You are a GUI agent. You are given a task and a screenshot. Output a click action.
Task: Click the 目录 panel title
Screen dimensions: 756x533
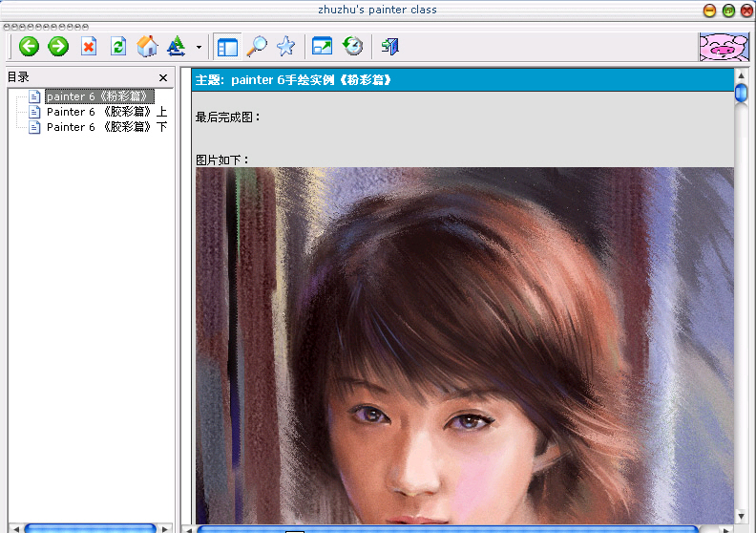point(18,77)
